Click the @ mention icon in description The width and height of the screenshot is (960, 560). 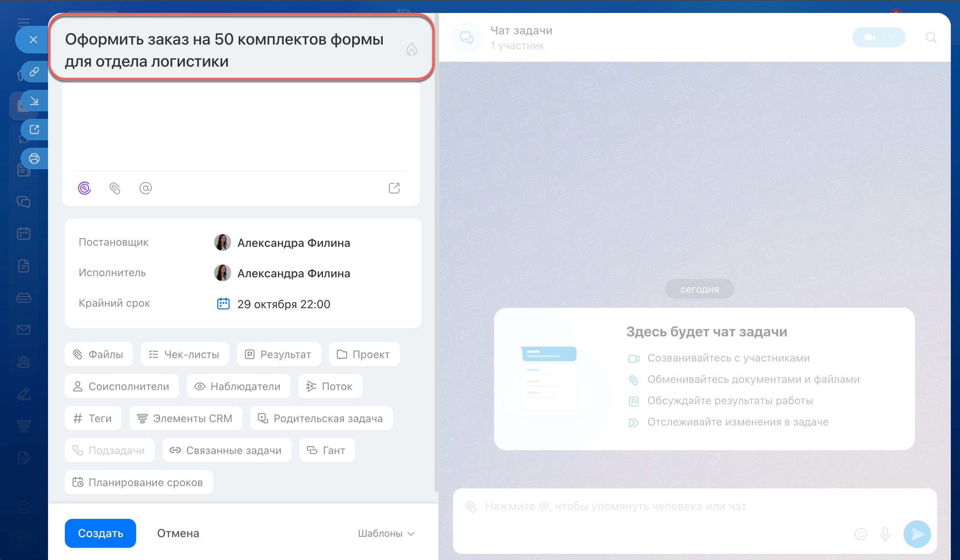[145, 188]
